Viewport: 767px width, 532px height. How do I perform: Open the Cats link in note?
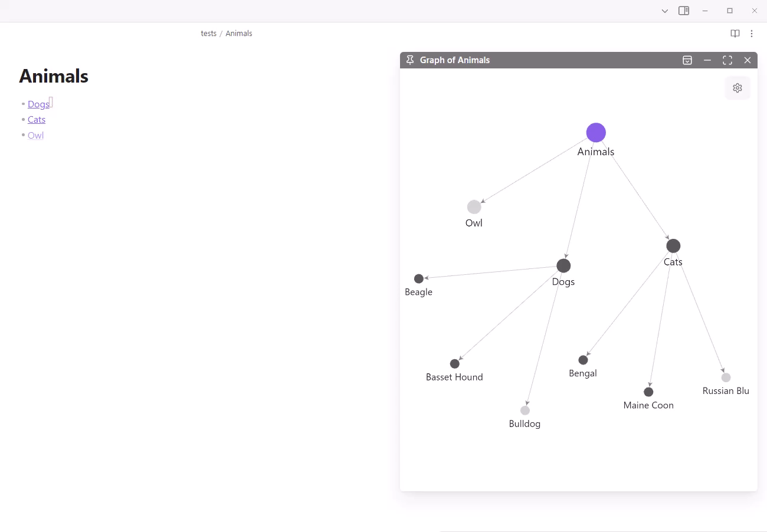click(37, 120)
